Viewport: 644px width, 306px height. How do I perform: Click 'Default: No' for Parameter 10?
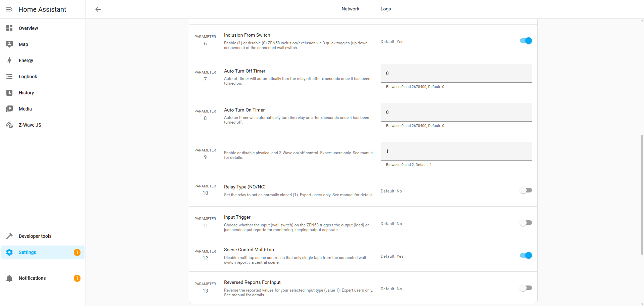tap(391, 191)
